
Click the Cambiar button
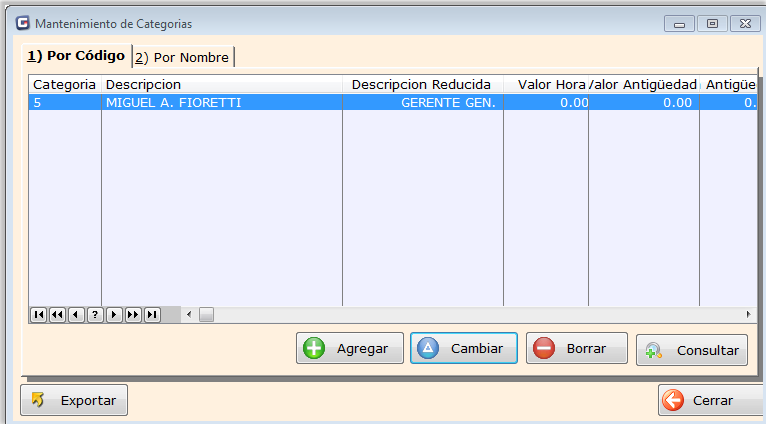[x=464, y=348]
